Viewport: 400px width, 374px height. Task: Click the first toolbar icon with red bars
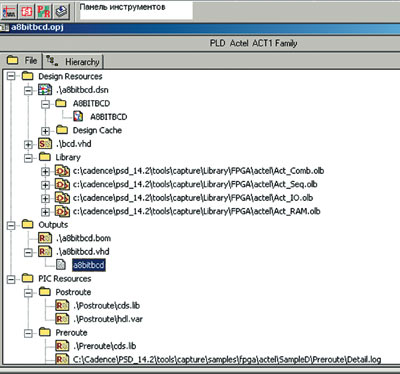click(9, 11)
